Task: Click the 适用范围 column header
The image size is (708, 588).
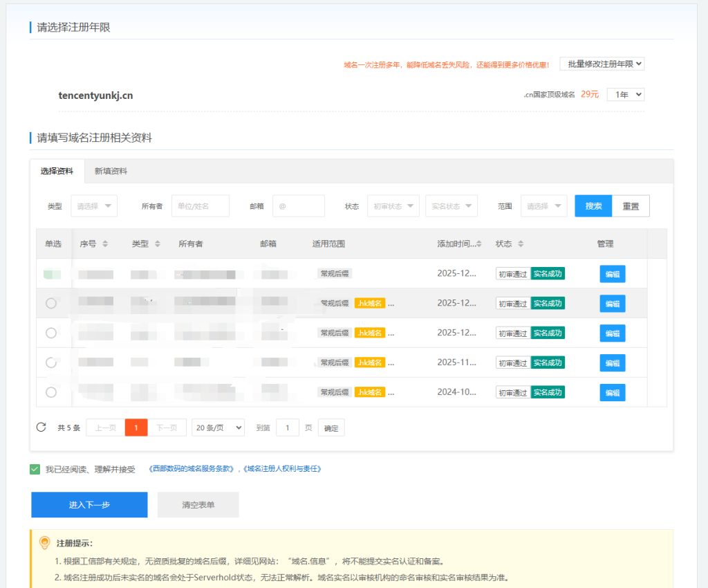Action: coord(328,244)
